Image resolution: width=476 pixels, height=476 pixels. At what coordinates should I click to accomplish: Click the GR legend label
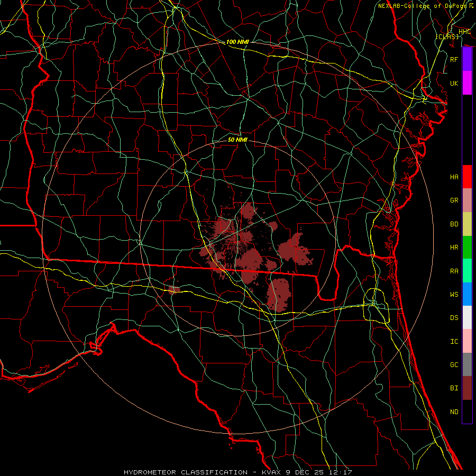(x=454, y=200)
